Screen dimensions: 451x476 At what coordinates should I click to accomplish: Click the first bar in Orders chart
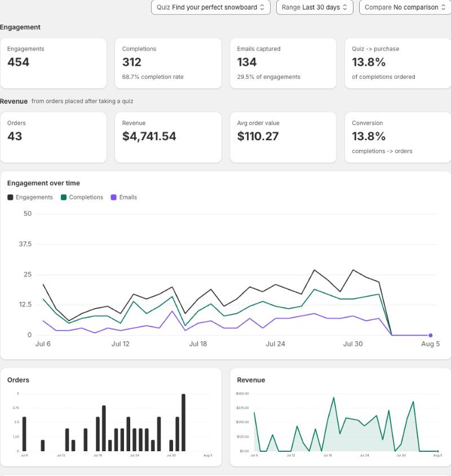click(x=24, y=434)
